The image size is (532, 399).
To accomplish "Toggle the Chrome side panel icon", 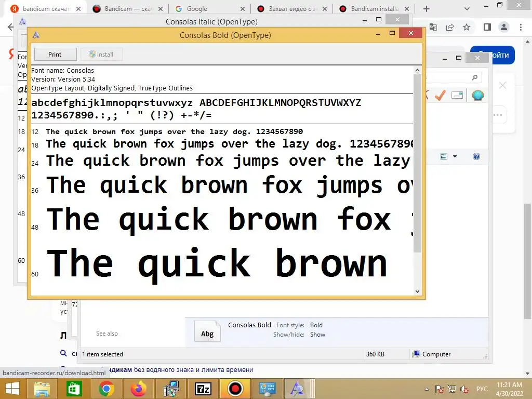I will pyautogui.click(x=487, y=27).
